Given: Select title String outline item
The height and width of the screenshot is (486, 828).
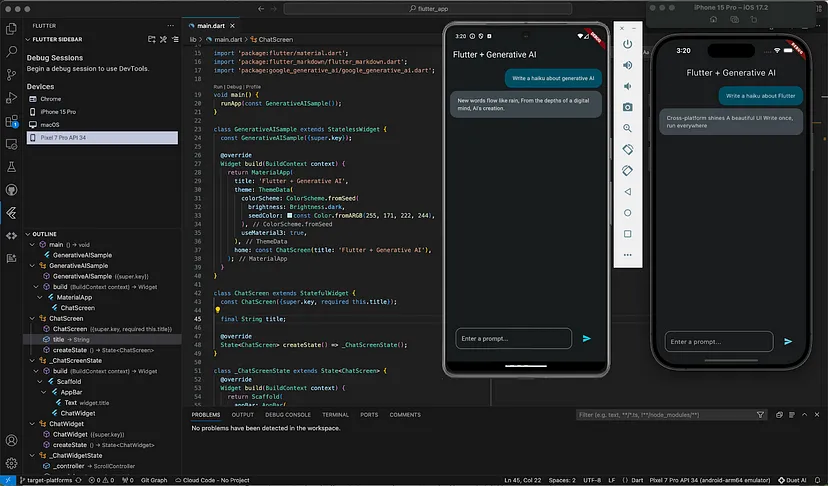Looking at the screenshot, I should (x=102, y=339).
